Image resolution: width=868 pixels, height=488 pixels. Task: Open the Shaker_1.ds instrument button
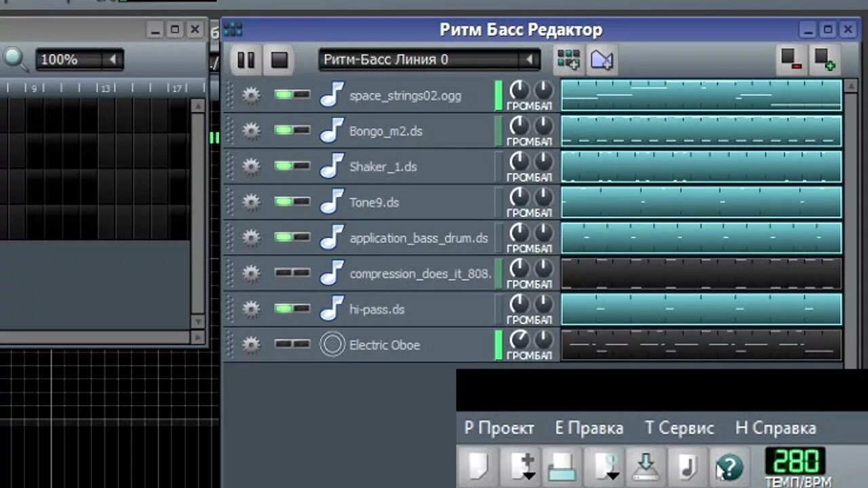[405, 167]
